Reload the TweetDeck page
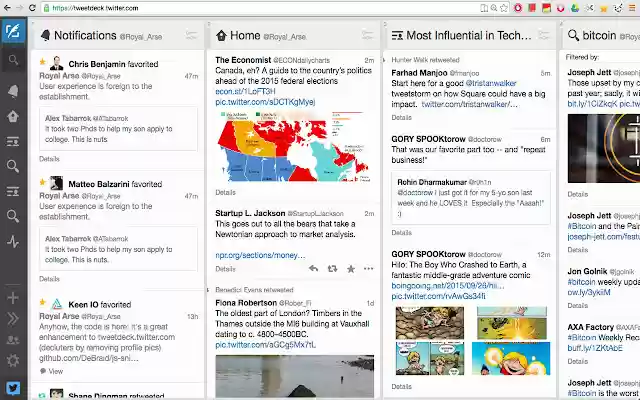 click(x=32, y=8)
